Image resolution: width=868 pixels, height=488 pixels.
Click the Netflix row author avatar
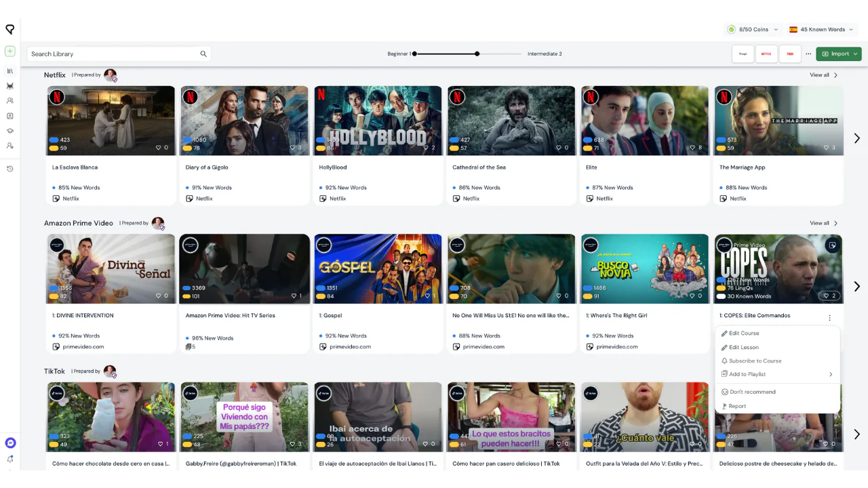pyautogui.click(x=110, y=75)
